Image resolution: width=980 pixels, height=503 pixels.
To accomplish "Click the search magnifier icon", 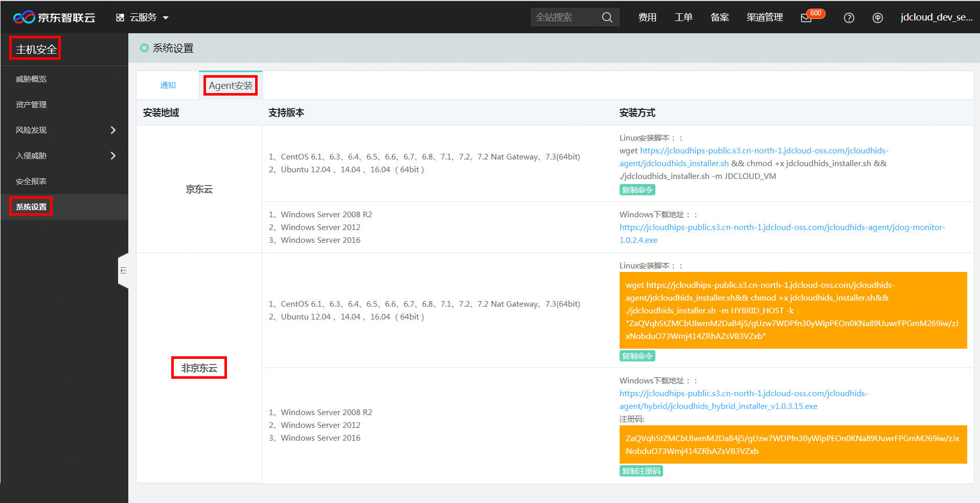I will pyautogui.click(x=607, y=17).
